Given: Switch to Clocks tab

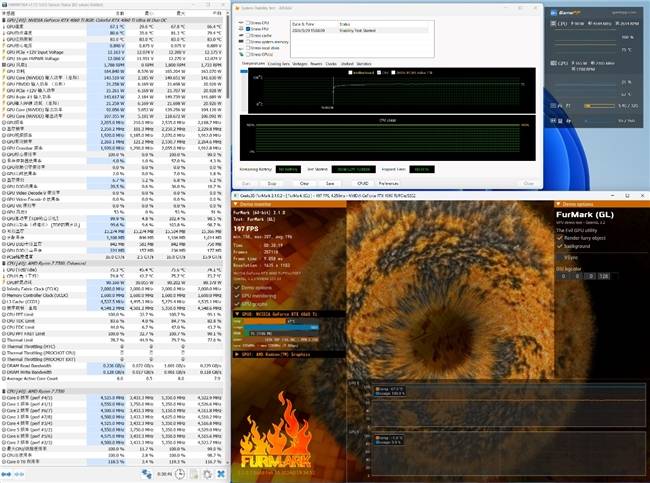Looking at the screenshot, I should (x=331, y=64).
